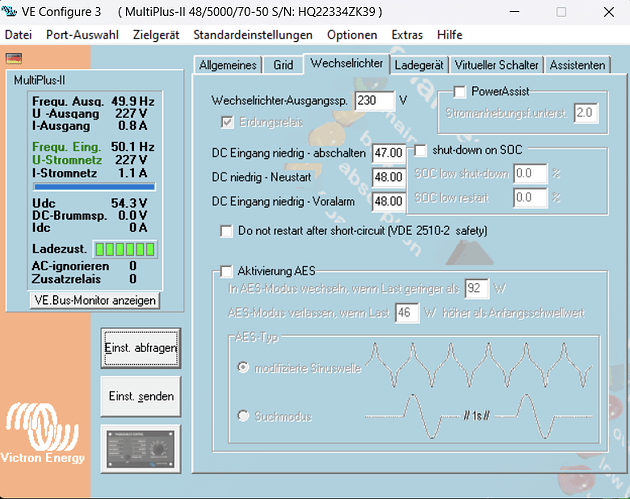Click VE.Bus-Monitor anzeigen button
The height and width of the screenshot is (499, 630).
tap(95, 301)
